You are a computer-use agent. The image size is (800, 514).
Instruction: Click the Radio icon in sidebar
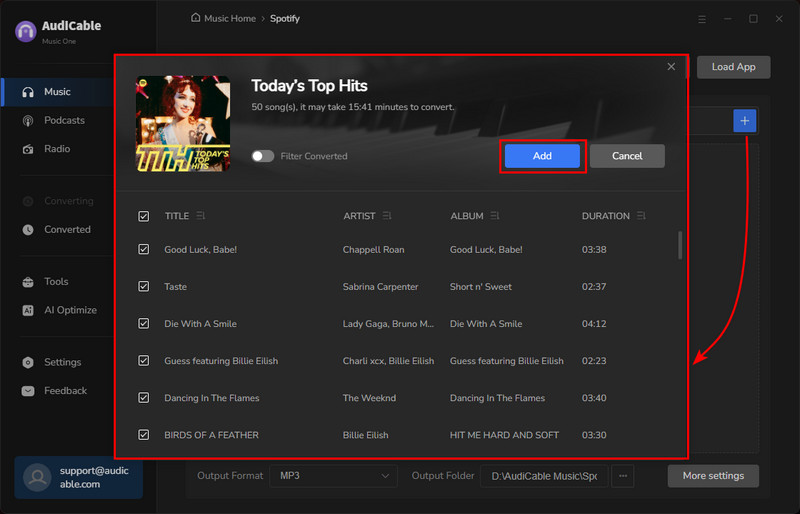28,149
